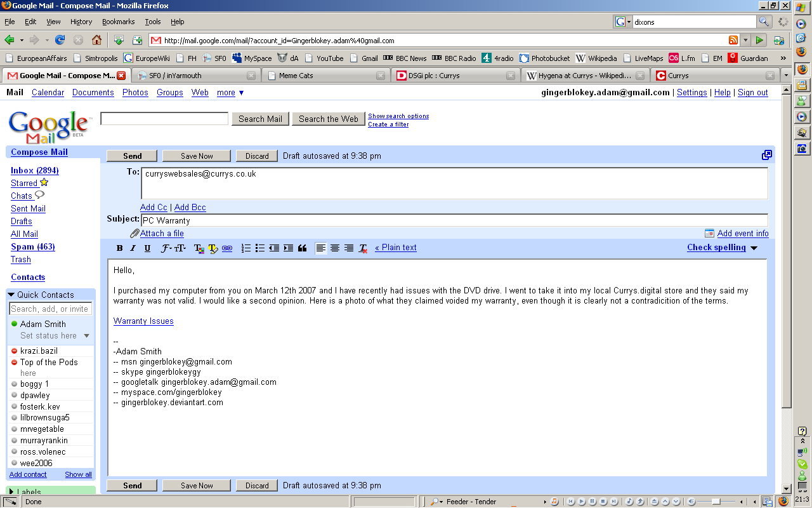Click the Subject field containing PC Warranty
Screen dimensions: 812x508
454,220
